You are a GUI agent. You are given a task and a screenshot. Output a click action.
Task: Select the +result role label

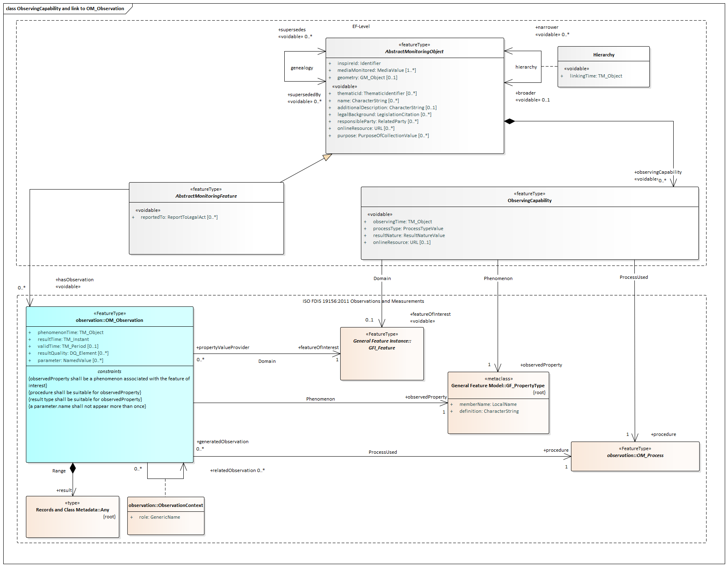(64, 490)
